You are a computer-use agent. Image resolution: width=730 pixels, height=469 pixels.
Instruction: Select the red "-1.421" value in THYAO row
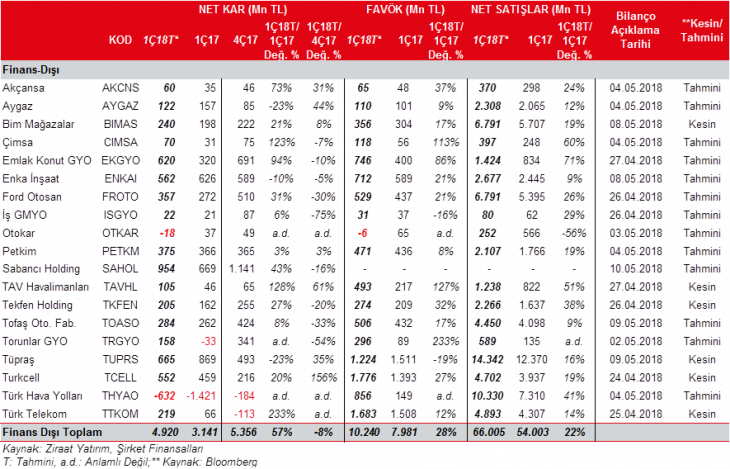(x=201, y=396)
